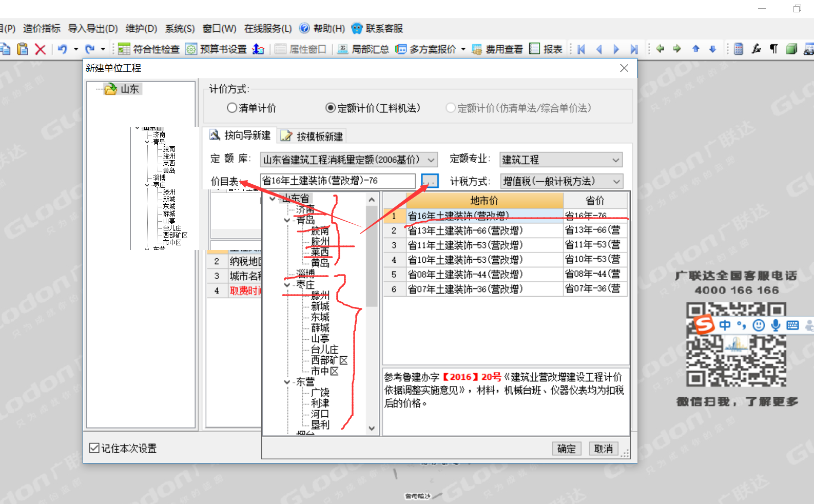
Task: Click the undo arrow icon
Action: [x=63, y=49]
